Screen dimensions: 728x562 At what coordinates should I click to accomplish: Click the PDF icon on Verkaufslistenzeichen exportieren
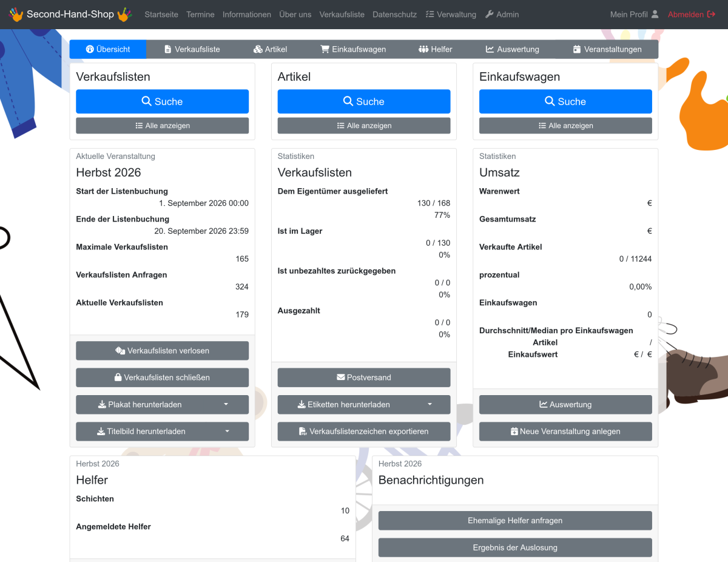coord(303,432)
